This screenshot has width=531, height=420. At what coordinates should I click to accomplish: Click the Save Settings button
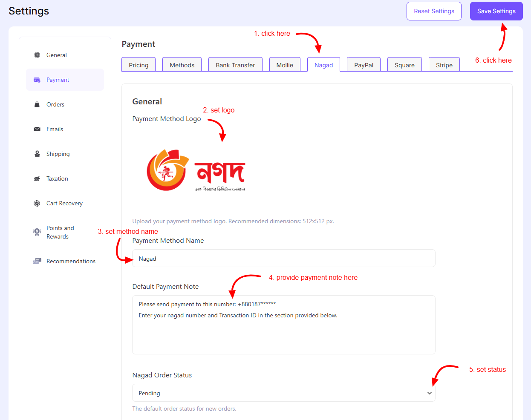point(496,11)
